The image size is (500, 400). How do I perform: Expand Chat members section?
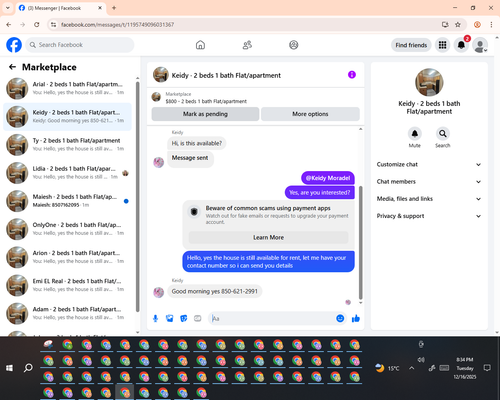429,182
